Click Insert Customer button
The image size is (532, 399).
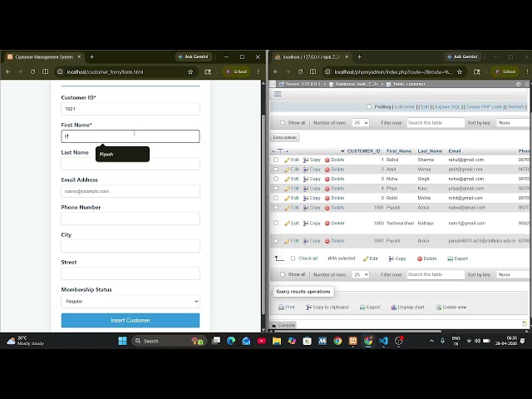pos(131,320)
